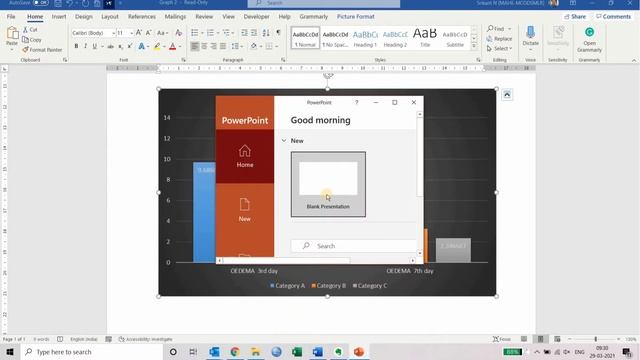Toggle Bold formatting
Viewport: 640px width, 360px height.
(76, 47)
